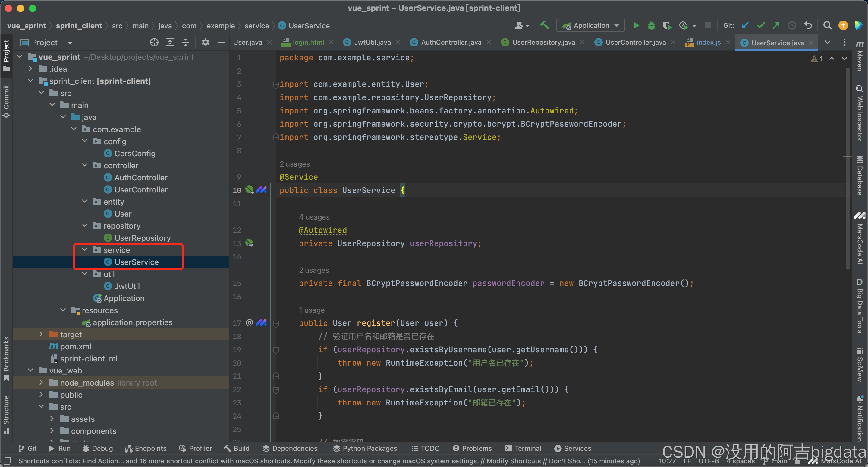Viewport: 868px width, 467px height.
Task: Click the Rollback undo arrow icon
Action: coord(808,26)
